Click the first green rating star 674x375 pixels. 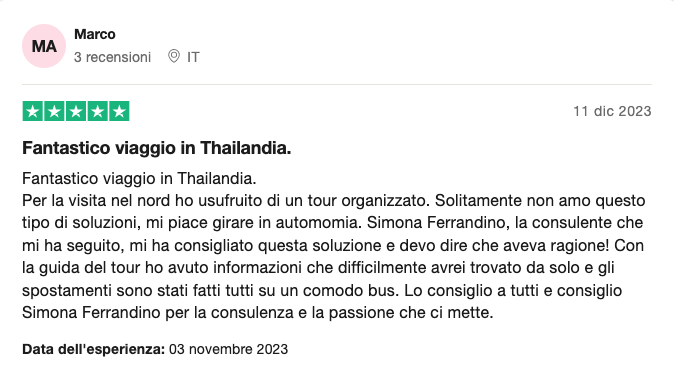pos(33,111)
